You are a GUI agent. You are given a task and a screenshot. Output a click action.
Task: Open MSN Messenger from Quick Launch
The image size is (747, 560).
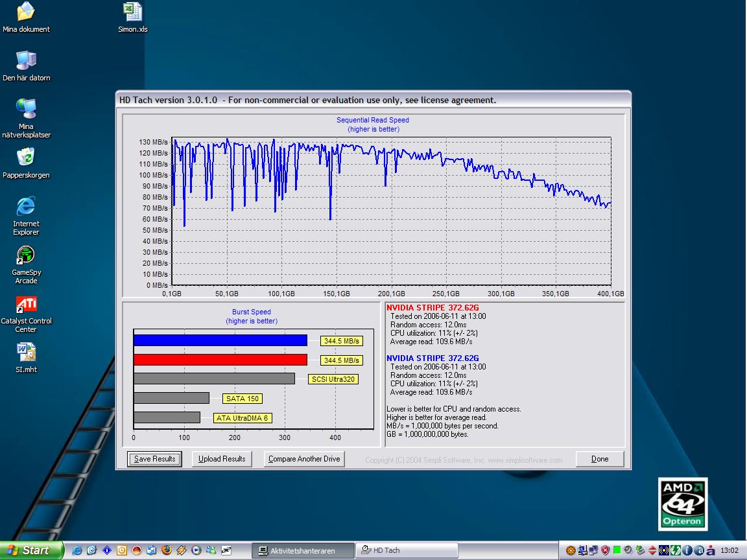pyautogui.click(x=211, y=550)
